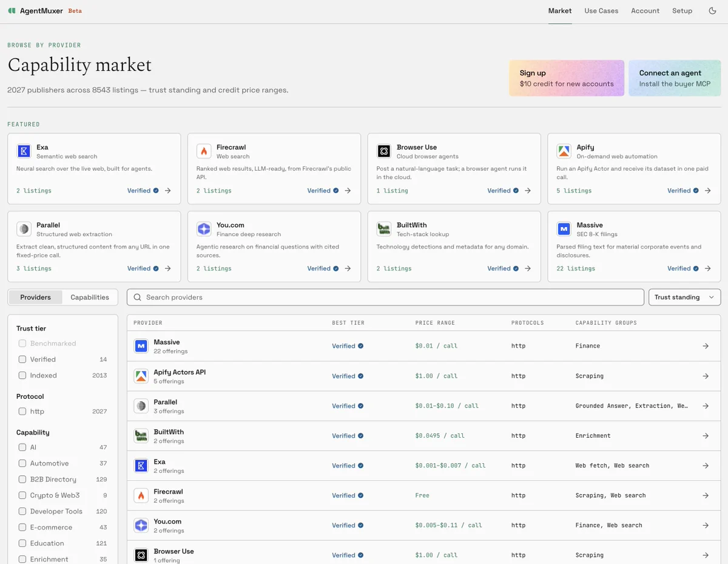Open Exa featured card arrow
Screen dimensions: 728x564
tap(168, 191)
